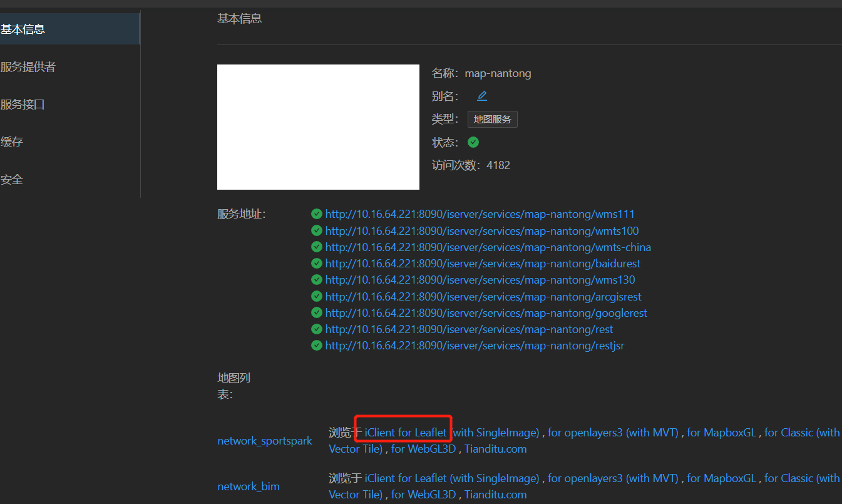This screenshot has width=842, height=504.
Task: Switch to the 服务提供者 sidebar tab
Action: 28,66
